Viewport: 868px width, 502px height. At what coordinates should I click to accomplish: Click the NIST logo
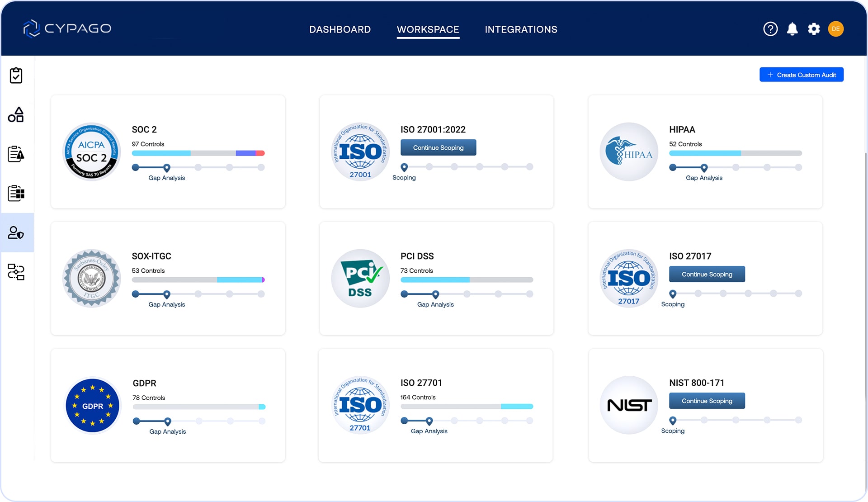point(629,405)
